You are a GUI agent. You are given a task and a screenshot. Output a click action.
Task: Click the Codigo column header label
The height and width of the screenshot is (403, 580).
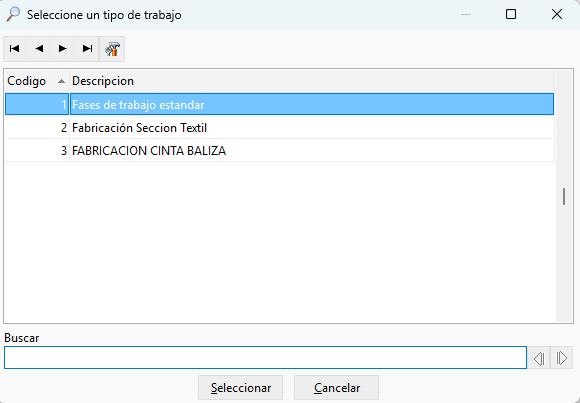[27, 81]
